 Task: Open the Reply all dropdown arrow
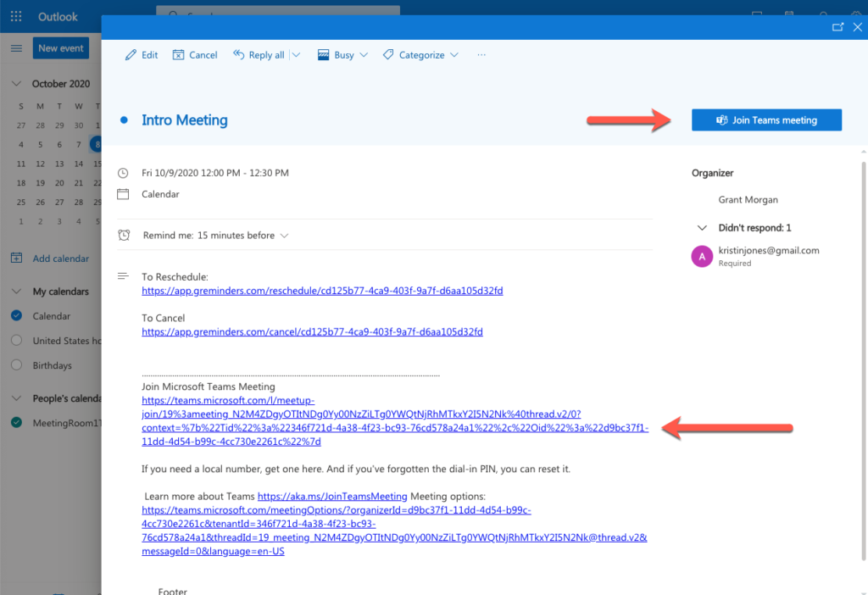(x=296, y=55)
